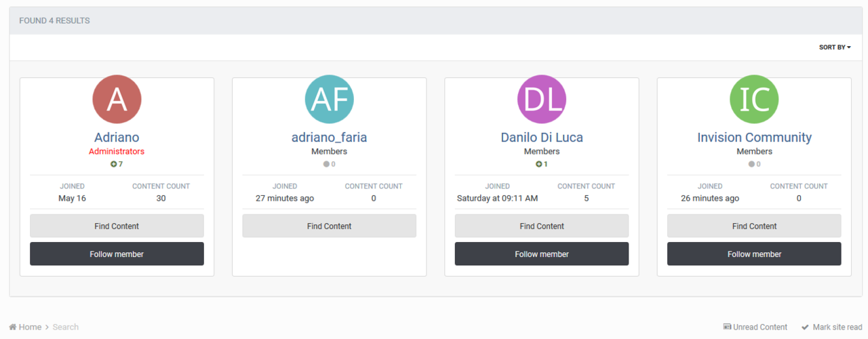This screenshot has height=339, width=868.
Task: Click the Administrators group label
Action: (117, 151)
